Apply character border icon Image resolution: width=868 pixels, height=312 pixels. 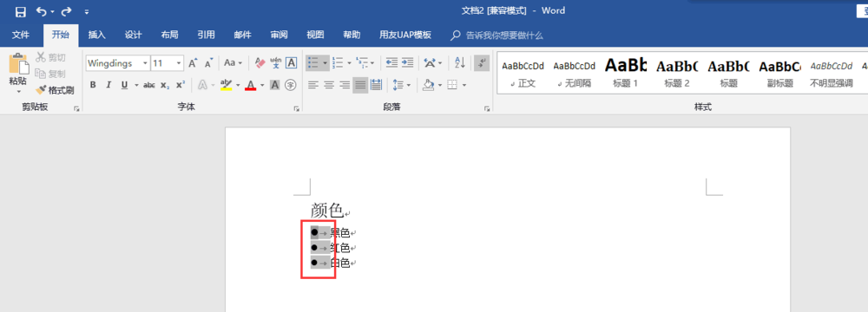click(291, 63)
